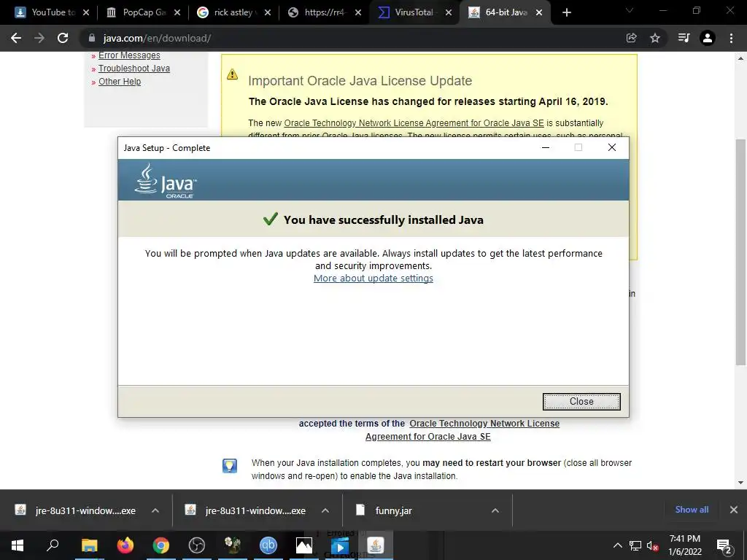Close the downloads bar
This screenshot has width=747, height=560.
pyautogui.click(x=734, y=510)
